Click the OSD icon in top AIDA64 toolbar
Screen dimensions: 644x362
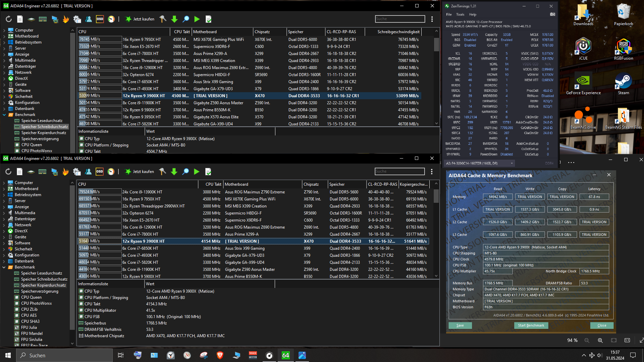tap(100, 19)
